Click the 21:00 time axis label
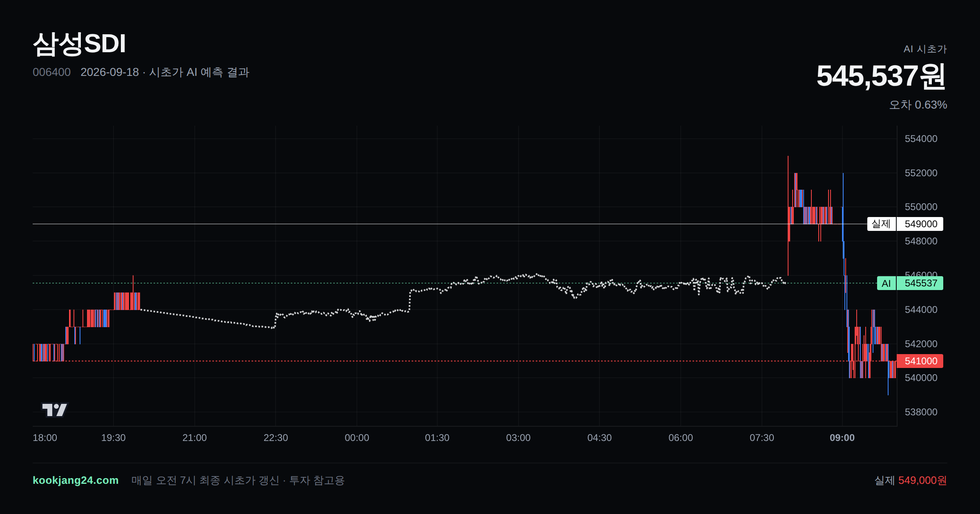 click(x=194, y=438)
